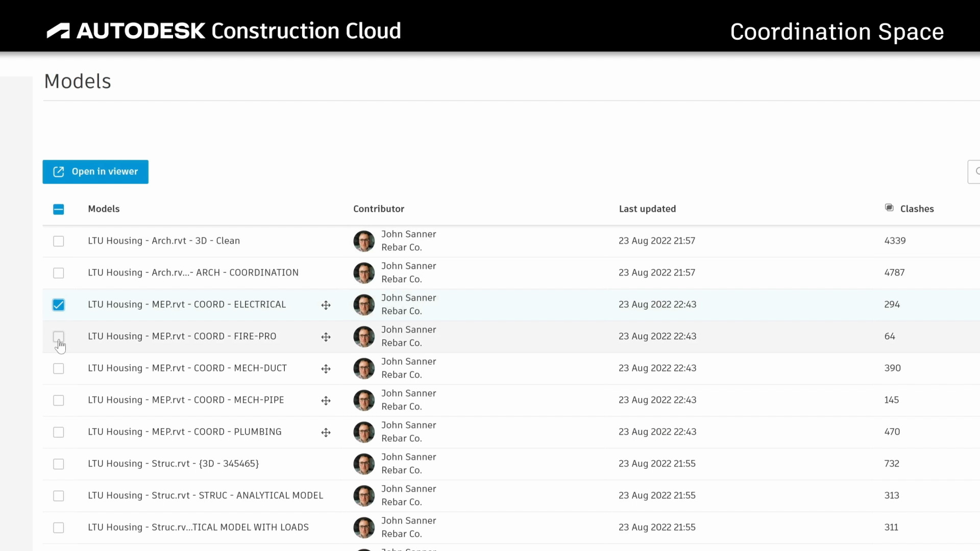Click the Clashes column header icon
The image size is (980, 551).
point(889,208)
